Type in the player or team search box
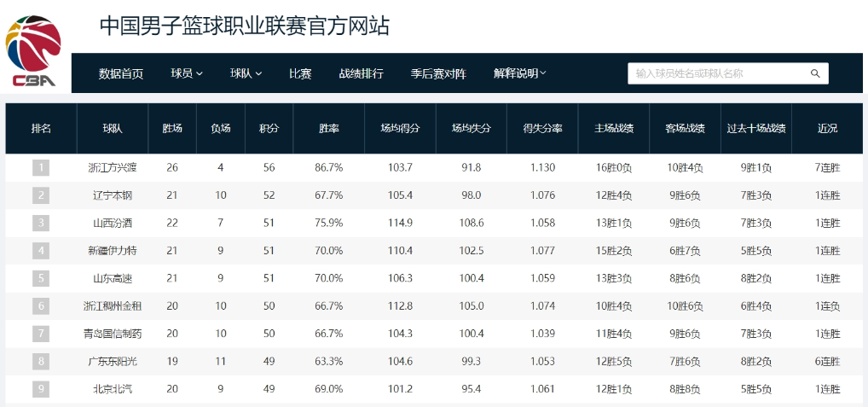 (x=716, y=73)
